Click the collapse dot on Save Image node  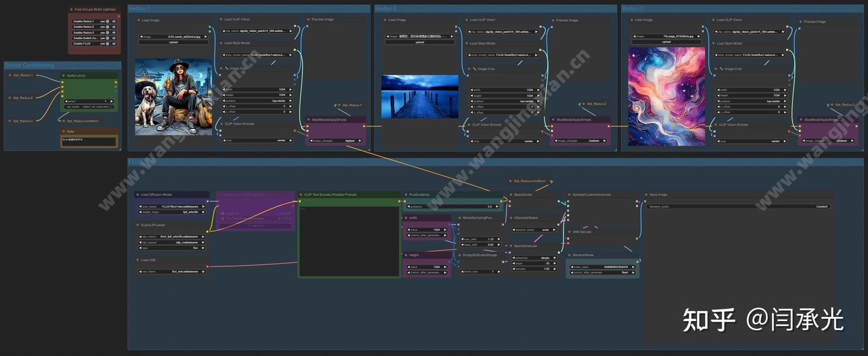click(646, 195)
